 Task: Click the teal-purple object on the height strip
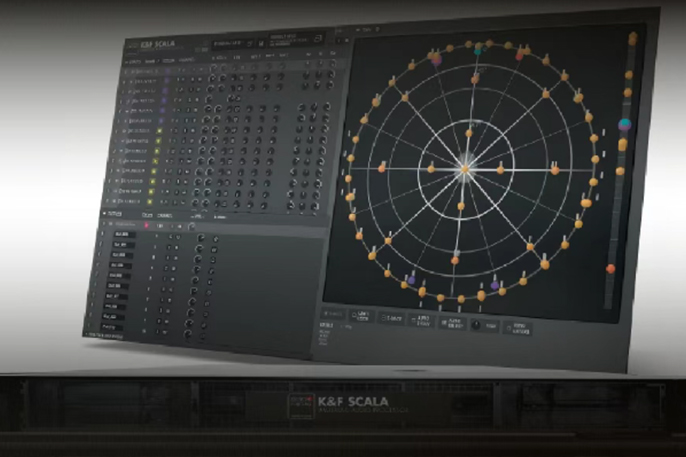point(625,125)
